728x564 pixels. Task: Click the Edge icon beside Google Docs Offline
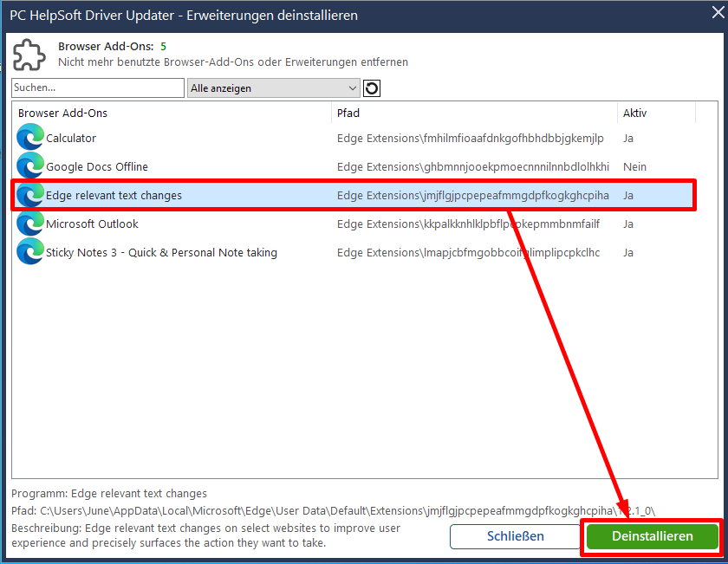30,165
